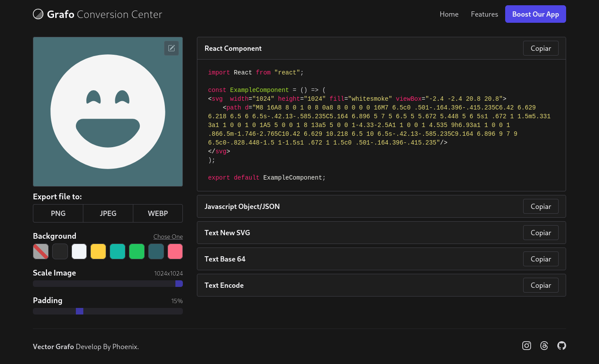Export file to JPEG
This screenshot has height=364, width=599.
click(108, 213)
